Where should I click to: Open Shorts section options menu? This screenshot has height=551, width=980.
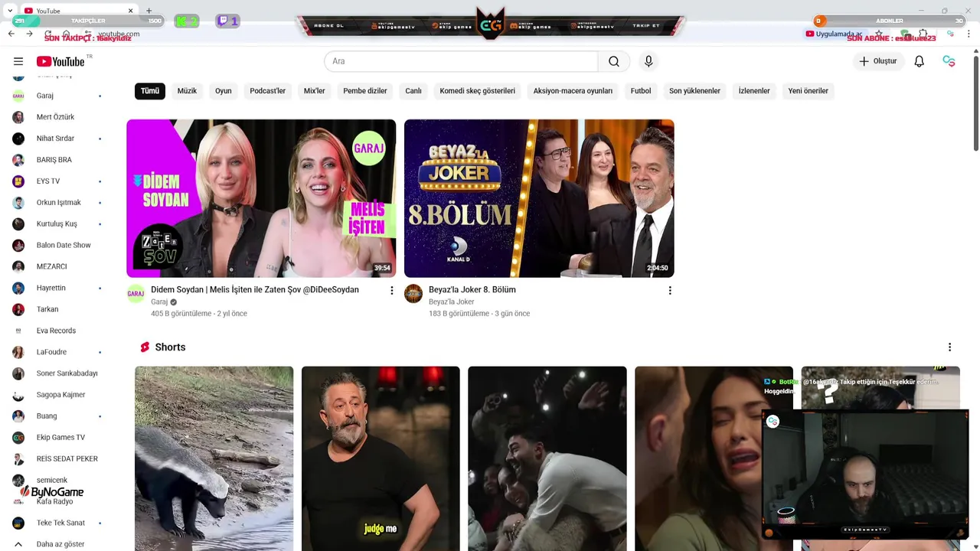(949, 347)
